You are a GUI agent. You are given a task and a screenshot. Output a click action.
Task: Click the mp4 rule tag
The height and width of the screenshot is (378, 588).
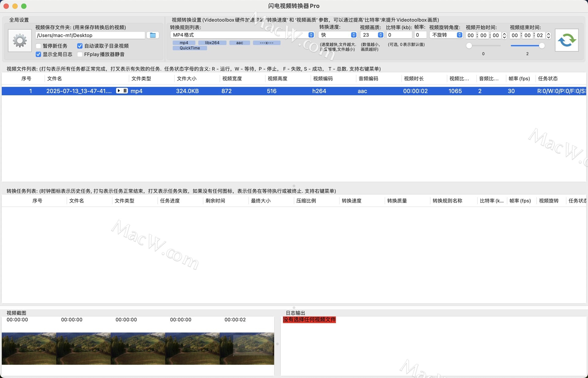pos(184,43)
